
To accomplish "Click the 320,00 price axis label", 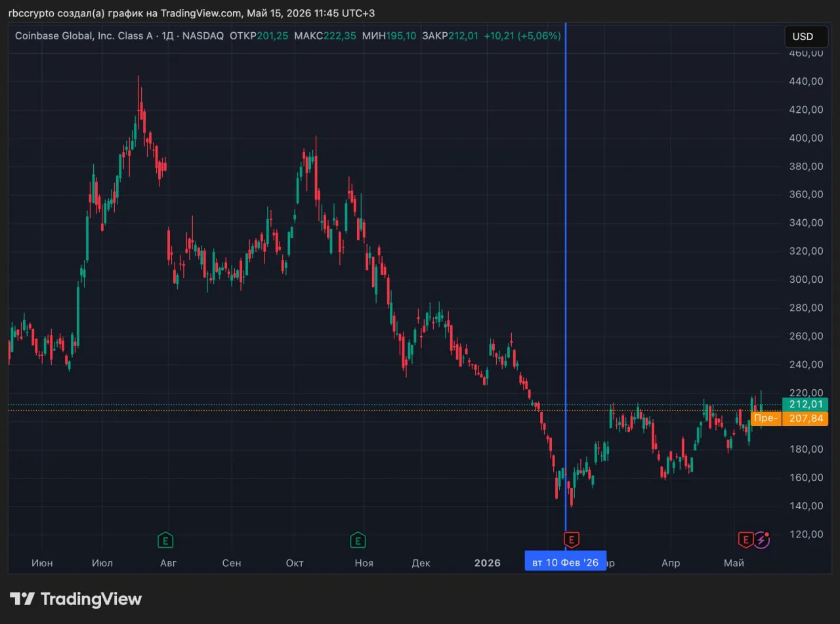I will [x=806, y=251].
